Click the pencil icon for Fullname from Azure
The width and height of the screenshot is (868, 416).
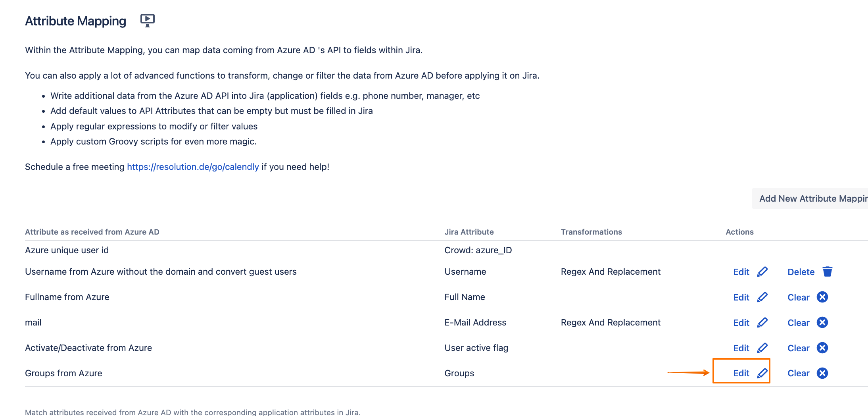pos(762,297)
